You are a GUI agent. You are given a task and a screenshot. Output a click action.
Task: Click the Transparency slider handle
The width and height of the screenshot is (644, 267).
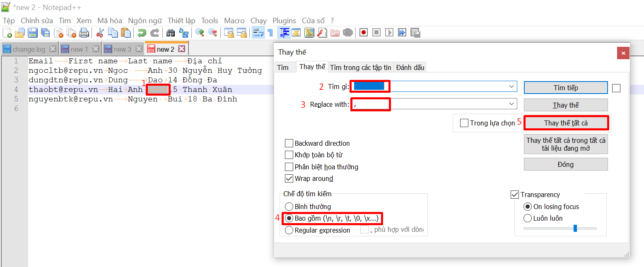point(575,228)
